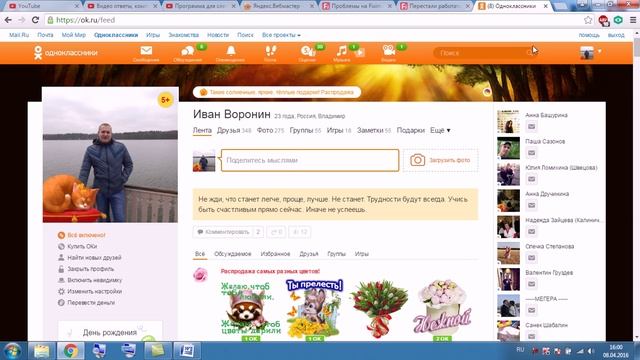Open Ratings icon in orange bar

pyautogui.click(x=308, y=51)
